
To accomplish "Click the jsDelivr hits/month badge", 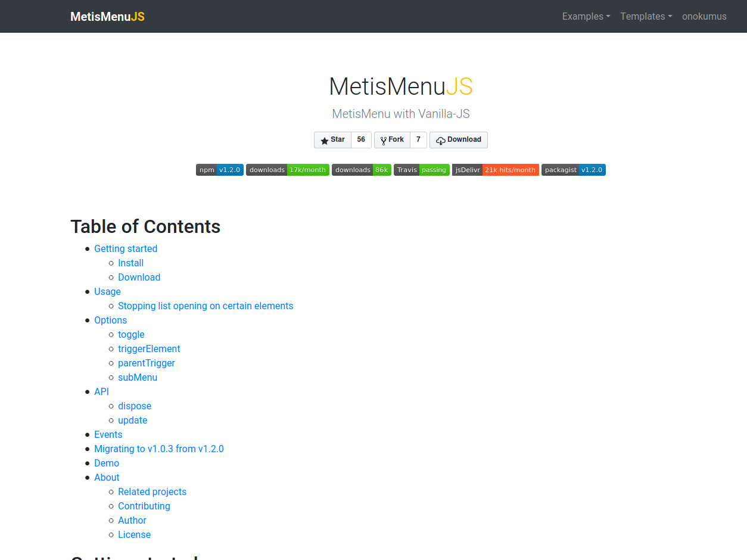I will (x=496, y=170).
